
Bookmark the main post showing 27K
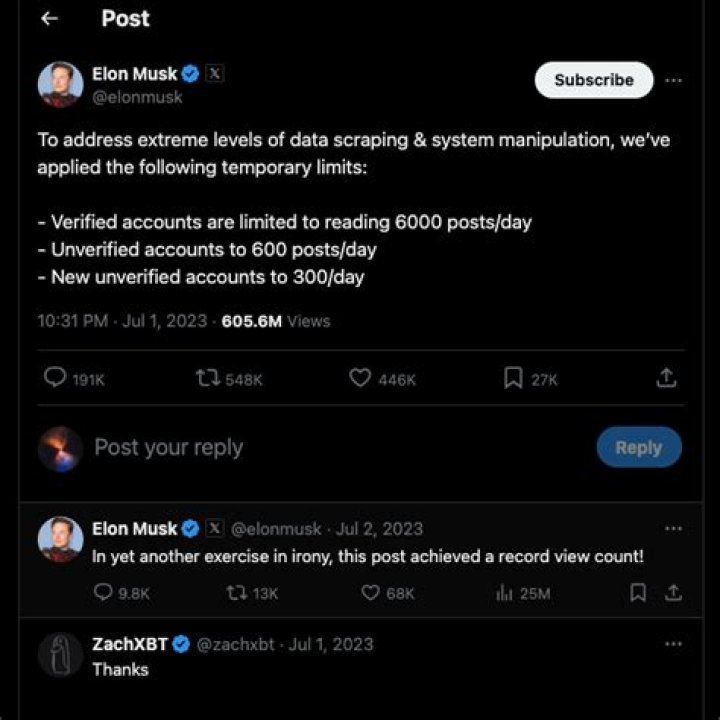514,378
